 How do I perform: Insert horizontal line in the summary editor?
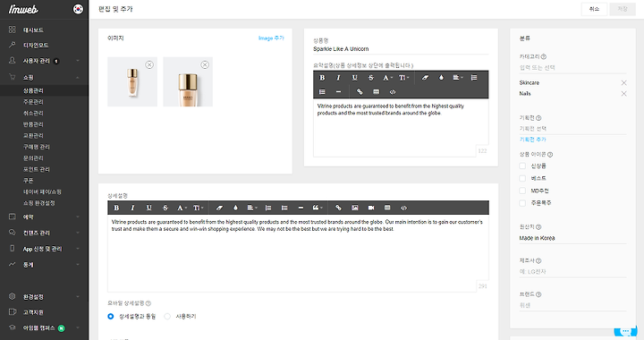pos(338,91)
